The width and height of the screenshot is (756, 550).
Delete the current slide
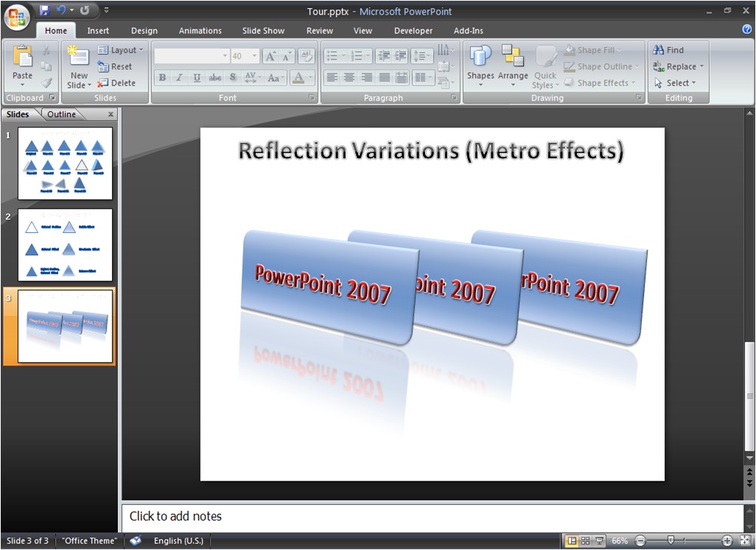coord(116,83)
